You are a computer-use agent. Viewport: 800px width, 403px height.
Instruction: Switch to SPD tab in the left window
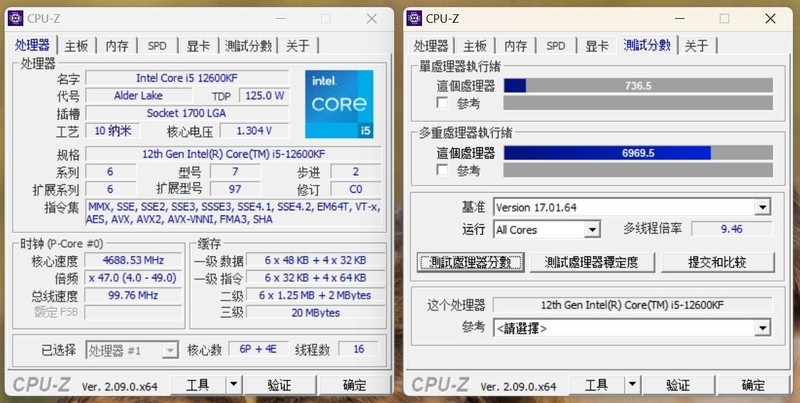[x=157, y=46]
